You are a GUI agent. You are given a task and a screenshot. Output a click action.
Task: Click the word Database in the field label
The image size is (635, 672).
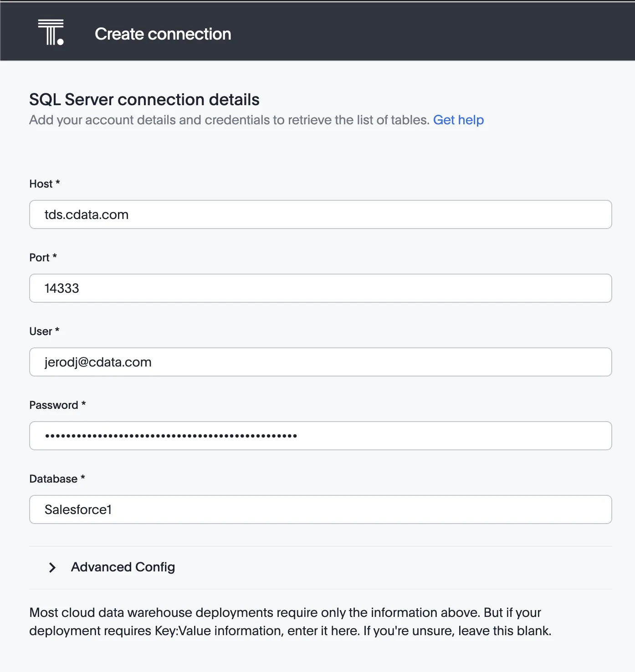53,479
